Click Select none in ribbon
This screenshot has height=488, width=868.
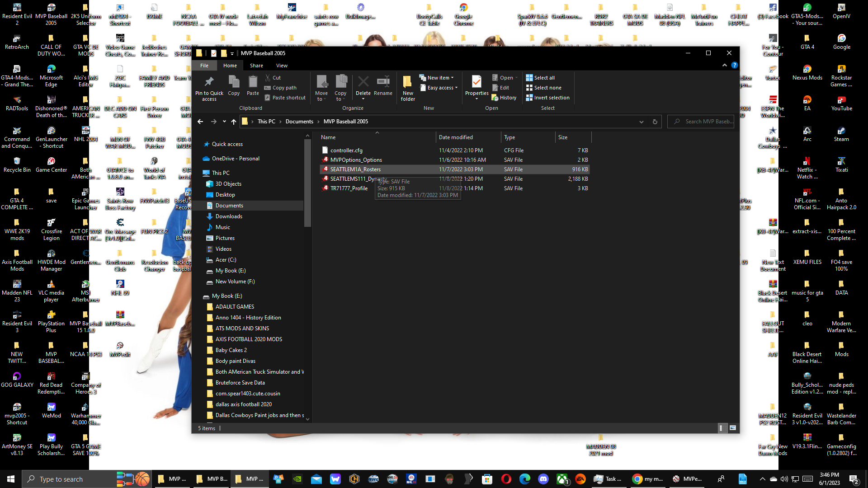click(x=544, y=88)
